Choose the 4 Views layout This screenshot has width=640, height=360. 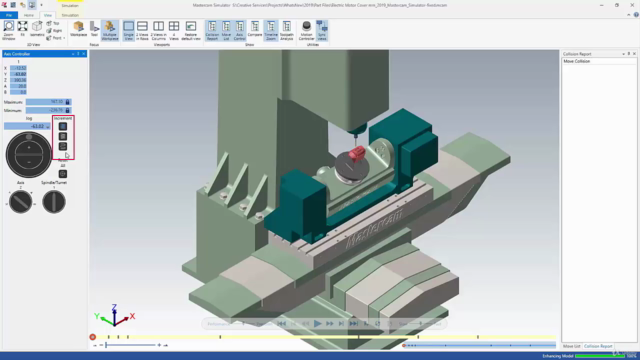[x=174, y=30]
